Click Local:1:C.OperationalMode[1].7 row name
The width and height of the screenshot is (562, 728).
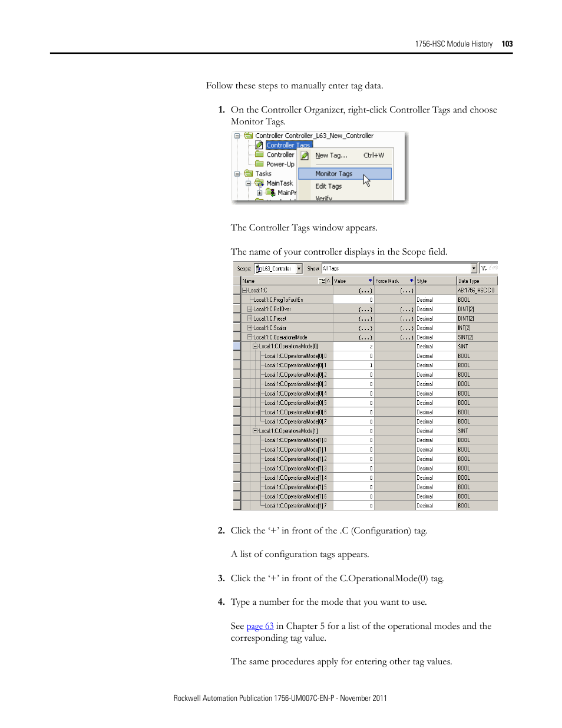pos(295,506)
